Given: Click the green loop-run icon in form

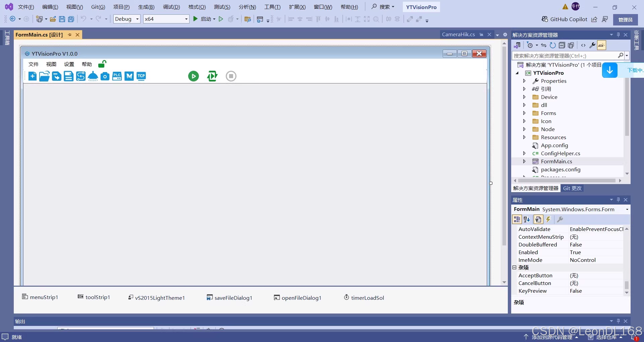Looking at the screenshot, I should [212, 76].
